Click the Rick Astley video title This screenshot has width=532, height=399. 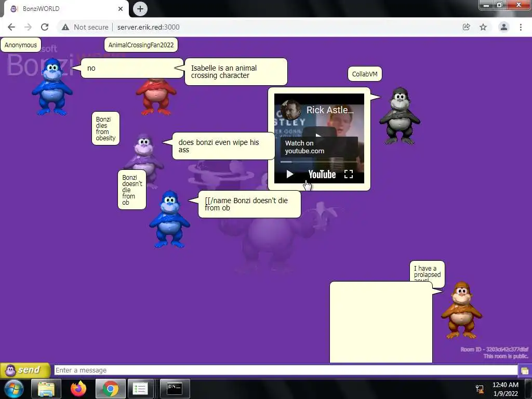(x=330, y=110)
